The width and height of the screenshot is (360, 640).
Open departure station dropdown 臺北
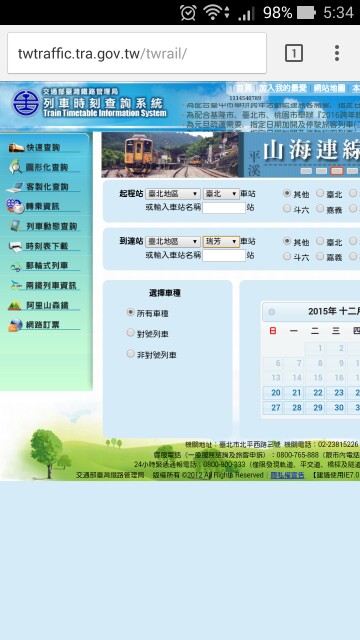pyautogui.click(x=221, y=194)
